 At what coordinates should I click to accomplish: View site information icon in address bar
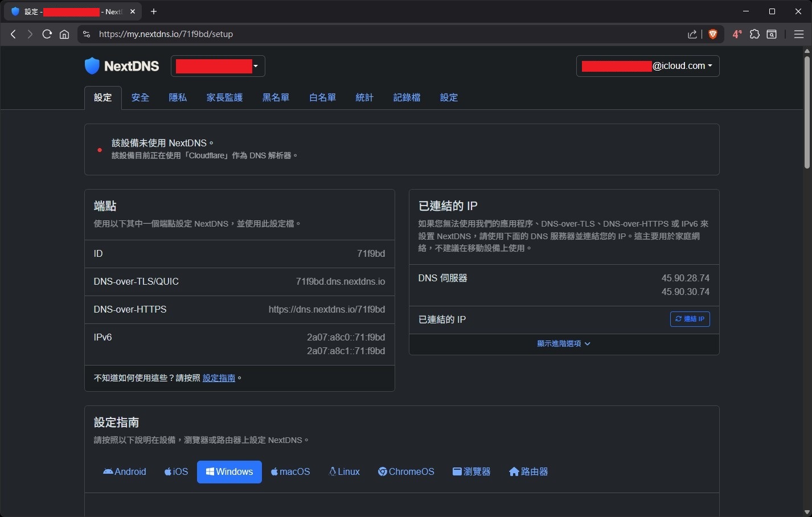pyautogui.click(x=87, y=34)
